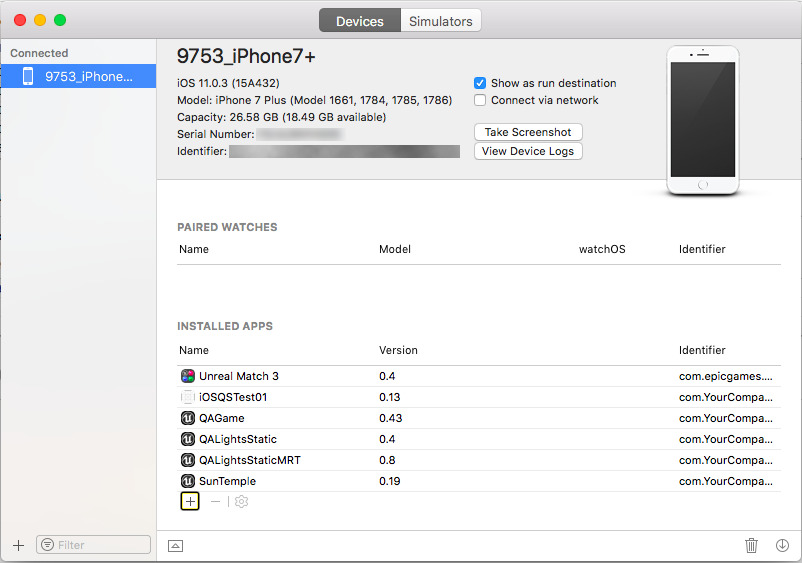Click the blurred Identifier value
This screenshot has width=802, height=563.
344,151
